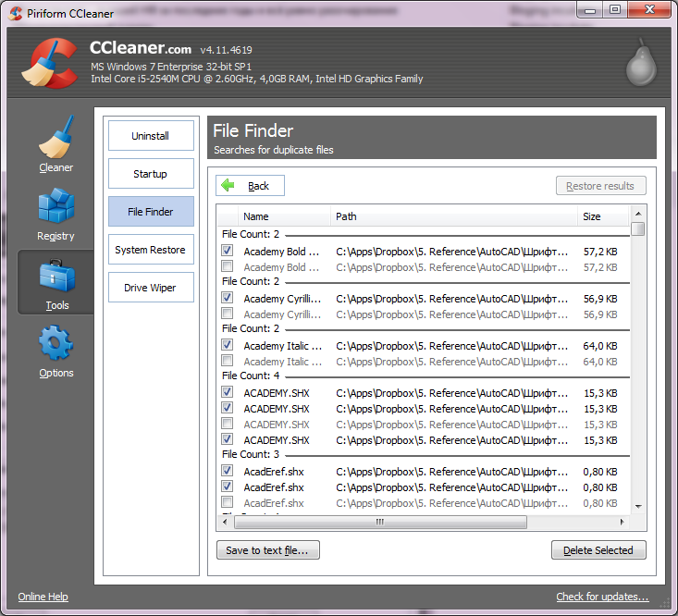Image resolution: width=678 pixels, height=616 pixels.
Task: Click the version text v4.11.4619
Action: tap(226, 50)
